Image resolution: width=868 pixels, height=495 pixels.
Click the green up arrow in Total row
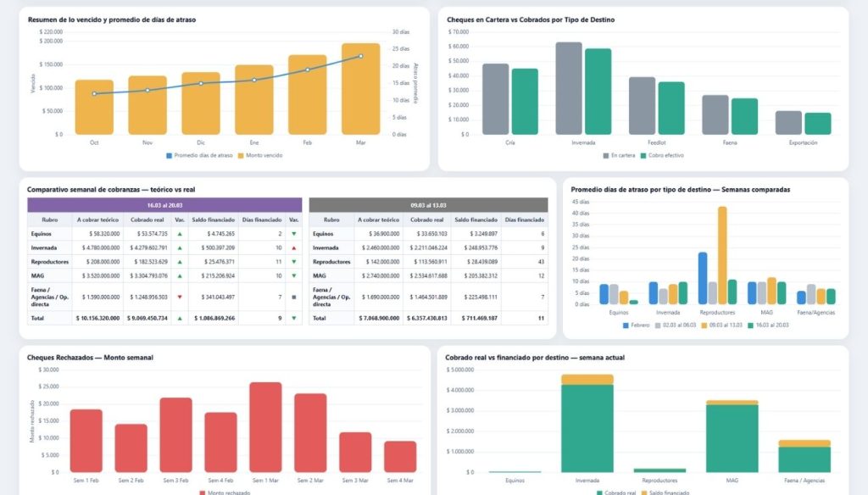tap(179, 318)
